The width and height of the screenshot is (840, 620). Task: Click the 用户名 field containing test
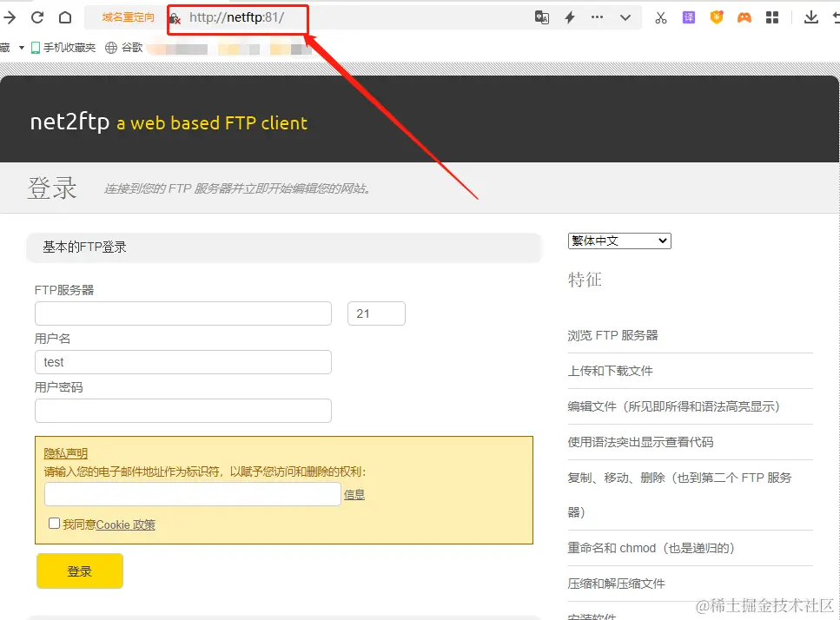click(x=183, y=362)
